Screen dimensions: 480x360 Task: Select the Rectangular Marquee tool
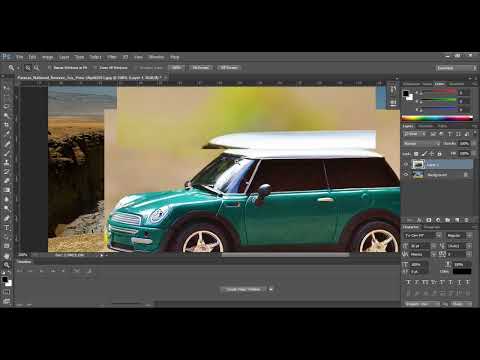(6, 97)
